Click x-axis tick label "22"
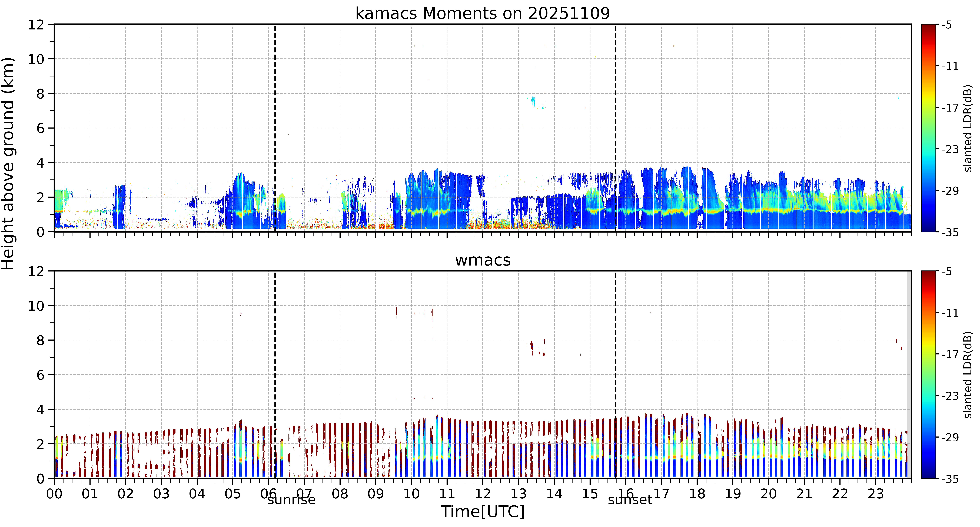The height and width of the screenshot is (527, 980). 840,494
